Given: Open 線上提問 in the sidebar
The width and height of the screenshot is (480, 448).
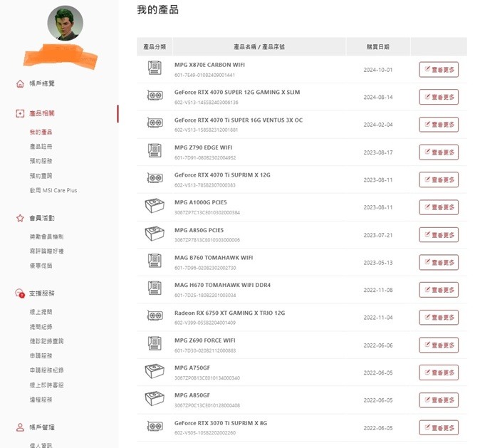Looking at the screenshot, I should click(41, 312).
